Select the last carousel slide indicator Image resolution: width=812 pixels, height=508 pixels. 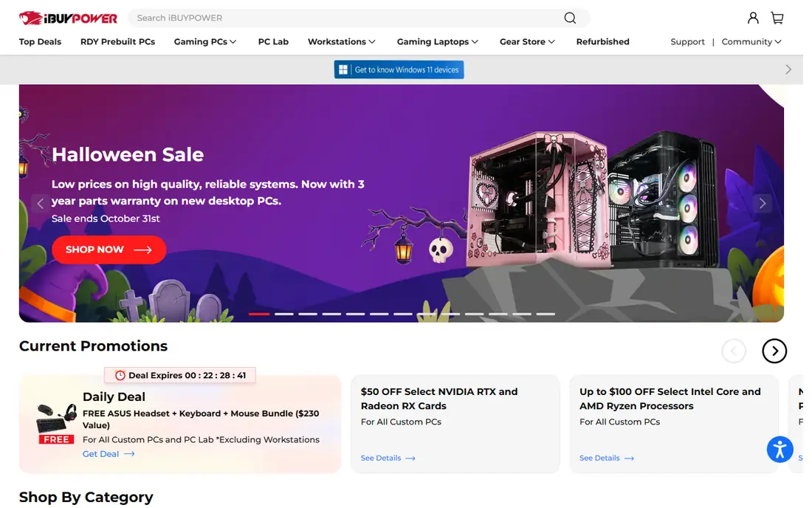(x=546, y=315)
